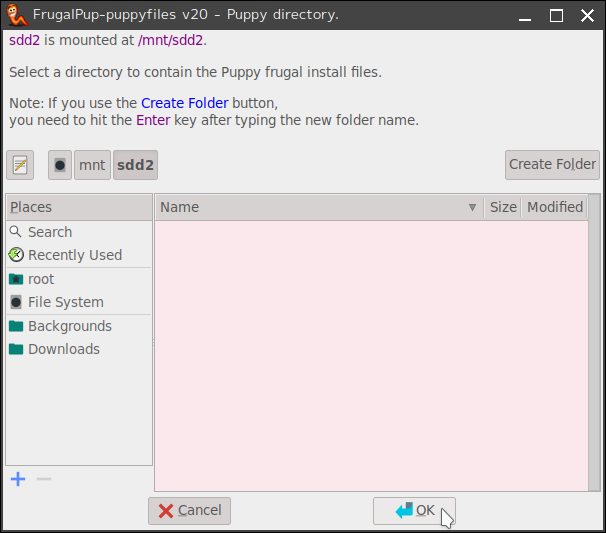Select the sdd2 path segment button

(x=135, y=165)
